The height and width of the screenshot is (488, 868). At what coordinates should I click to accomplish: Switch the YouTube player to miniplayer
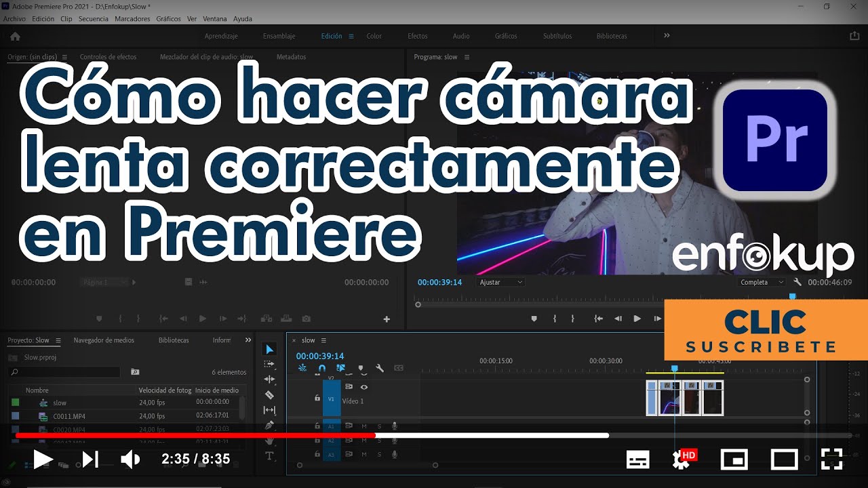[734, 460]
